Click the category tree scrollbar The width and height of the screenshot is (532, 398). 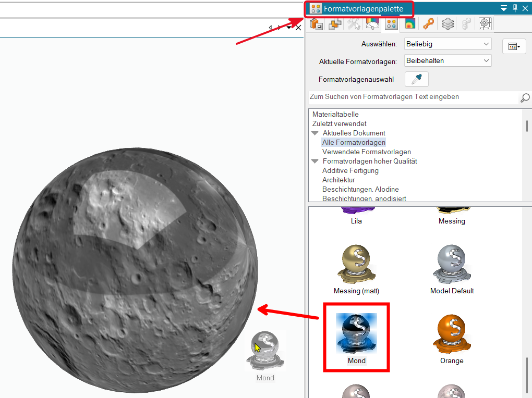point(527,126)
